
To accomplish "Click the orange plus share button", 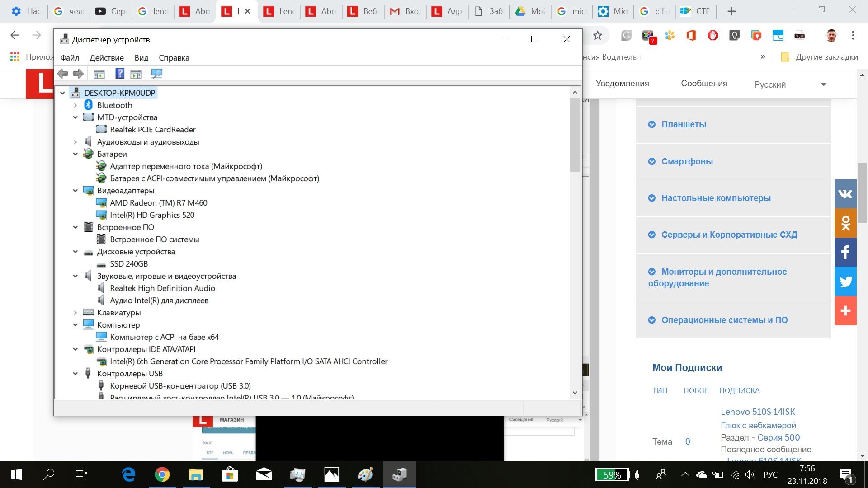I will tap(845, 311).
